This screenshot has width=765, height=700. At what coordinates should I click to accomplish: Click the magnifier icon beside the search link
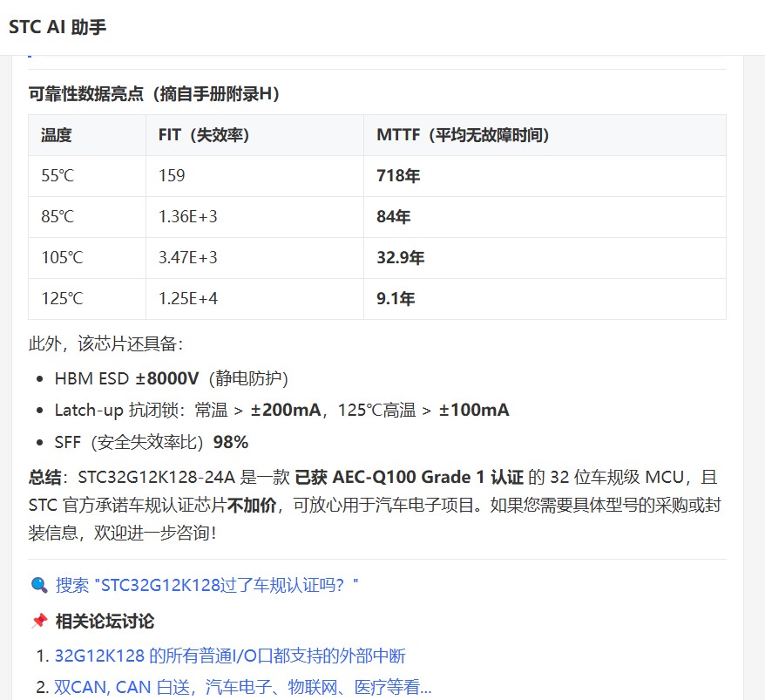click(39, 585)
